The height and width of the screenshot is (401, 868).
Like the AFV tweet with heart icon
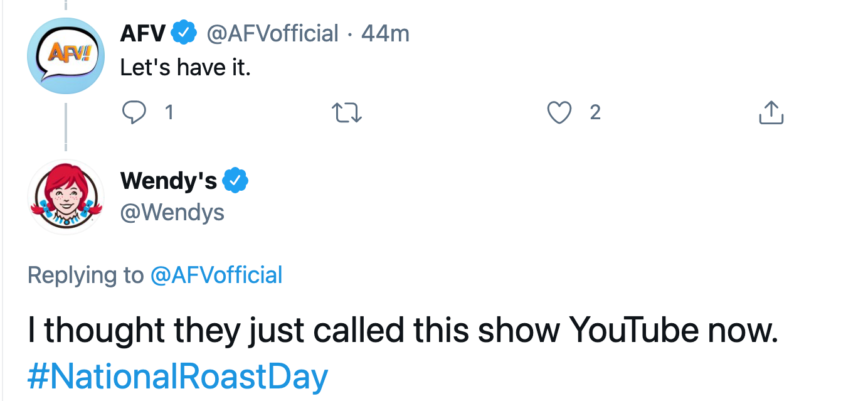click(559, 113)
